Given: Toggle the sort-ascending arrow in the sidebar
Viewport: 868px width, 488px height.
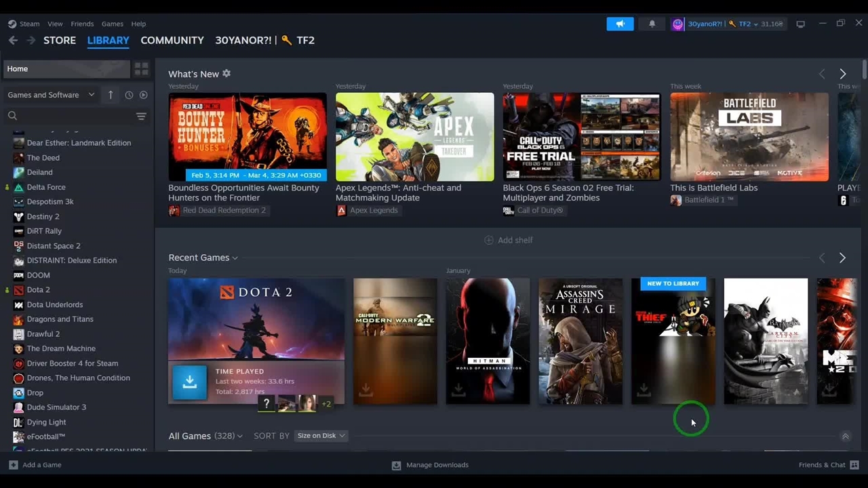Looking at the screenshot, I should [x=111, y=95].
